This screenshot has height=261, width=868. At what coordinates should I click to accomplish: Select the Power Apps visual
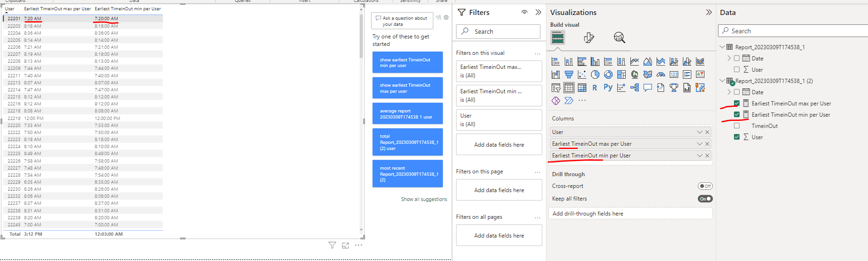tap(556, 101)
